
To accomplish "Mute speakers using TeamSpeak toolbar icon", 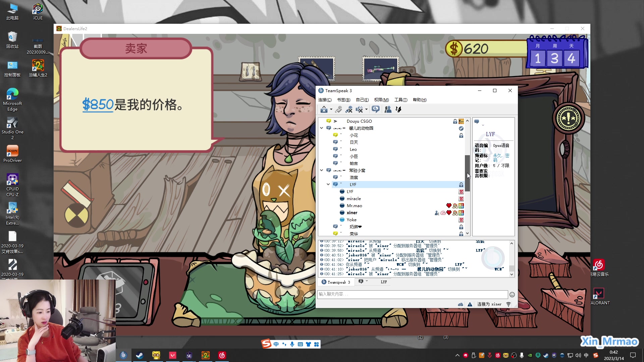I will (x=359, y=109).
